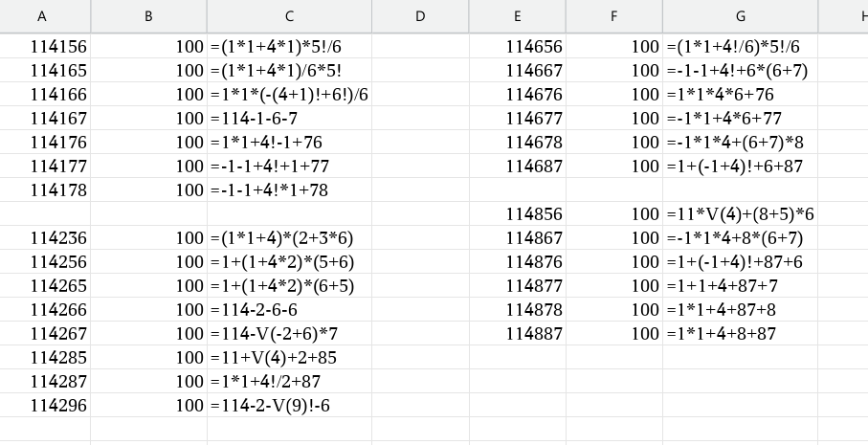The image size is (868, 445).
Task: Select formula =-1-1+4!+1+77
Action: [x=289, y=167]
